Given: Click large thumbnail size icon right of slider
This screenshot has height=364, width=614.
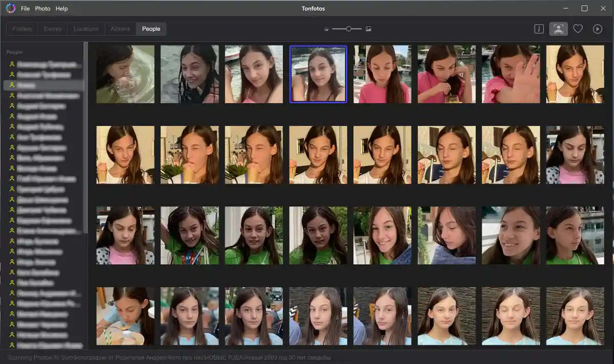Looking at the screenshot, I should point(368,29).
